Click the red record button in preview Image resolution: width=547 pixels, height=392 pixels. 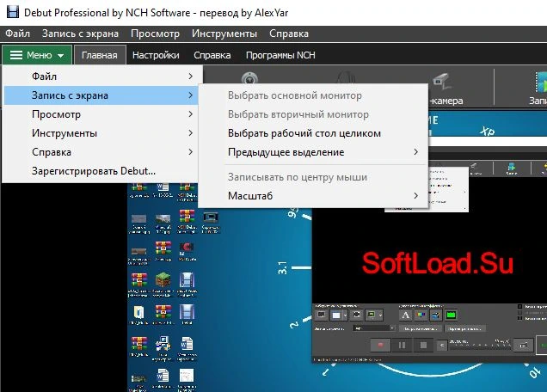tap(380, 345)
